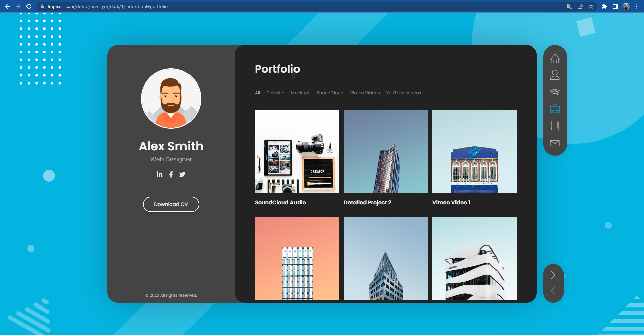
Task: Select the All portfolio filter
Action: click(x=257, y=93)
